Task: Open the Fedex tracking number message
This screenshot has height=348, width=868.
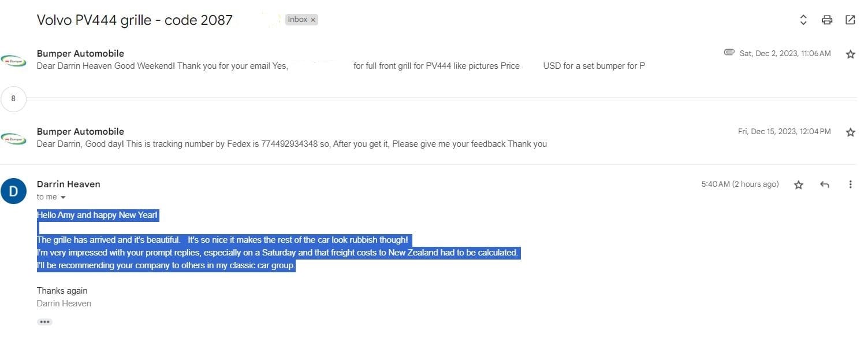Action: (292, 144)
